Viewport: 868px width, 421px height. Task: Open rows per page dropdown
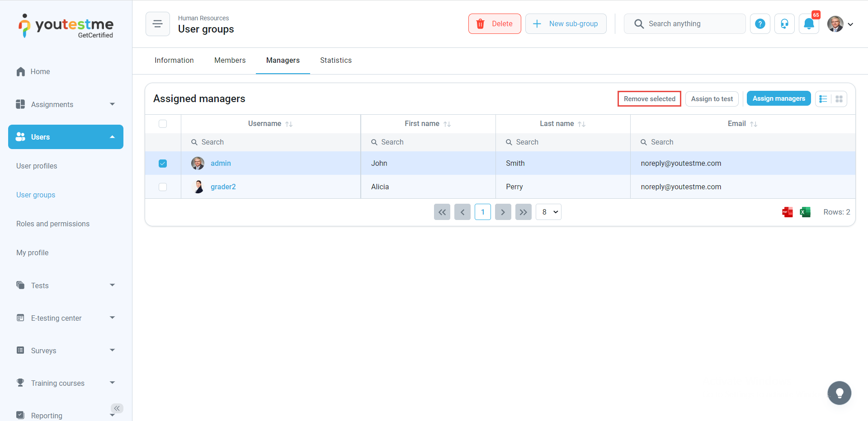(x=548, y=212)
